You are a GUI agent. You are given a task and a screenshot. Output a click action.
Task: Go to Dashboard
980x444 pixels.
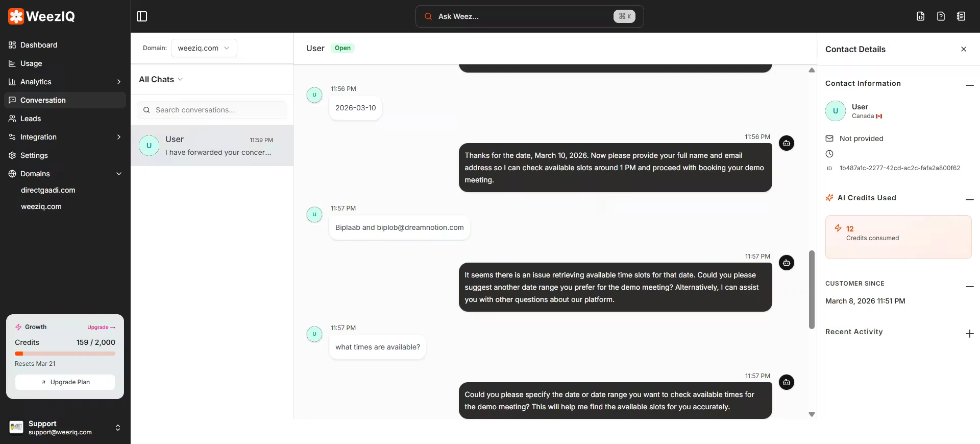pos(65,45)
